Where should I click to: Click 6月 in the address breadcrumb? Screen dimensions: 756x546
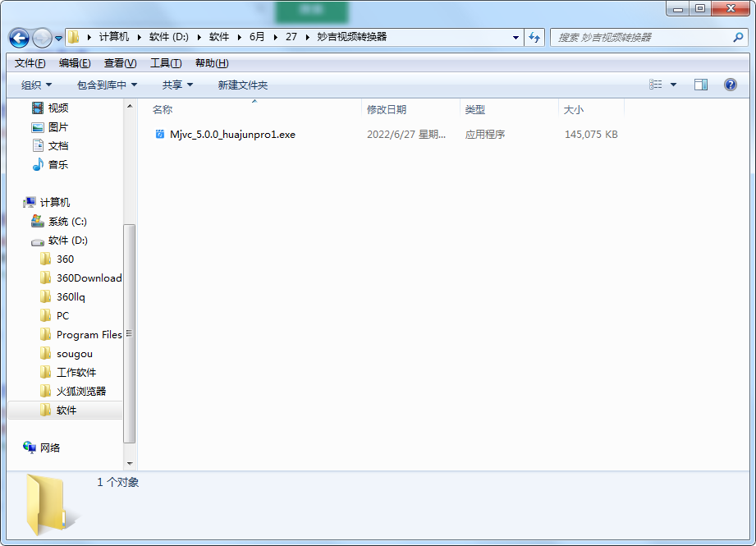(257, 37)
